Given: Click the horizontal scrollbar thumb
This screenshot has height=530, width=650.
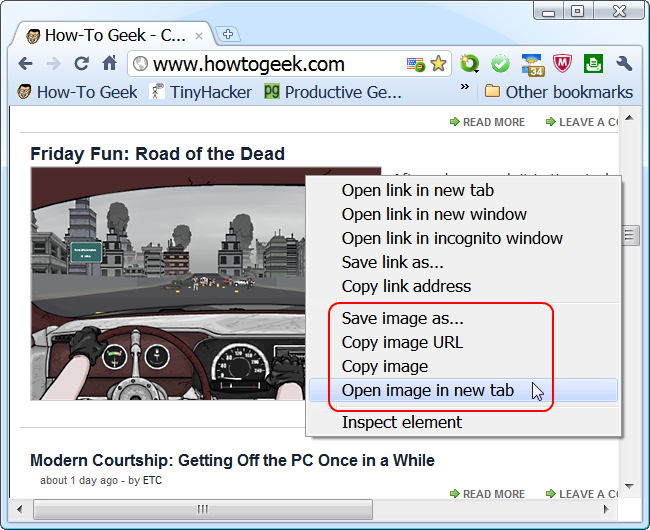Looking at the screenshot, I should tap(203, 509).
